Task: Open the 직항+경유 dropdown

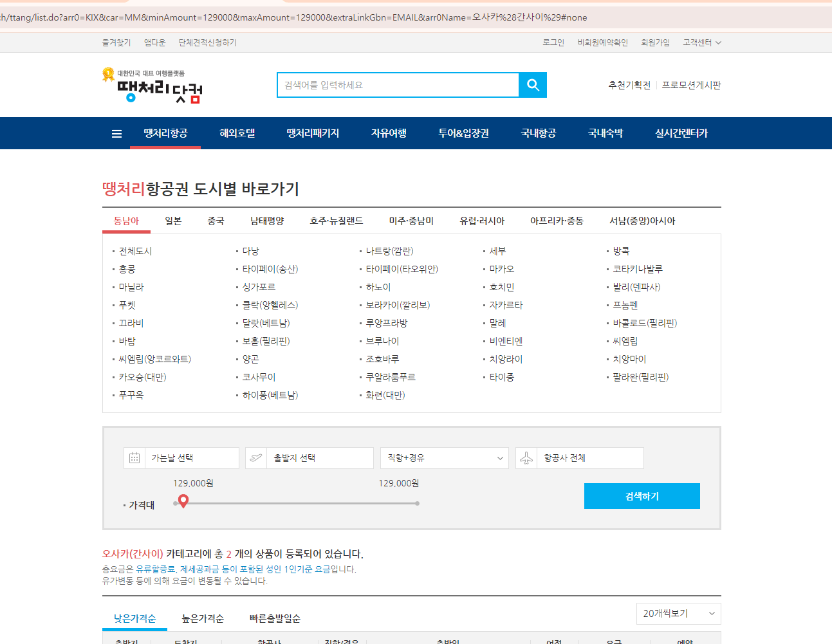Action: point(445,458)
